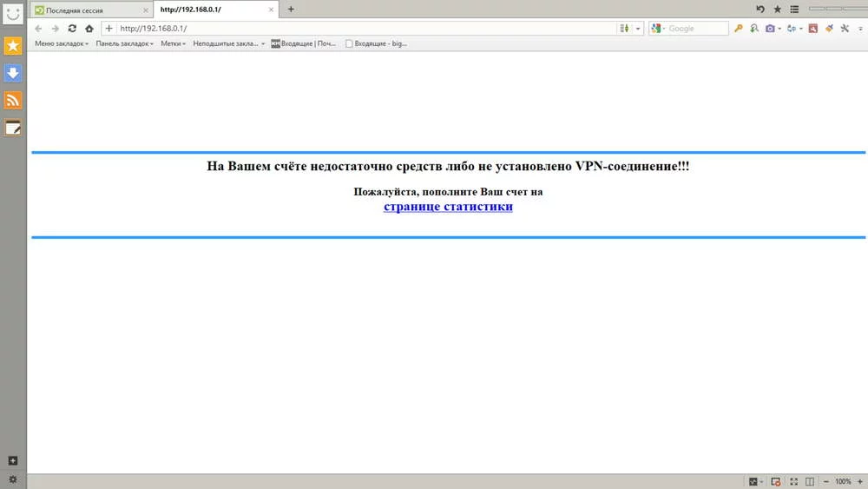This screenshot has width=868, height=489.
Task: Open the RSS feed reader sidebar
Action: (x=13, y=100)
